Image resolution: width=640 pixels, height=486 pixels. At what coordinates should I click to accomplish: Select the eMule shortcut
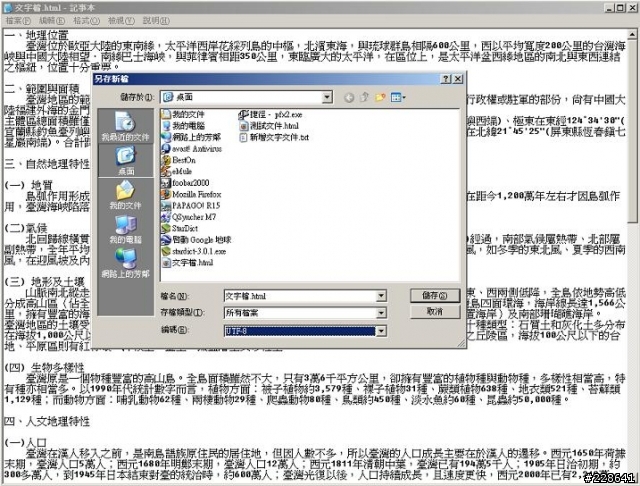point(177,171)
